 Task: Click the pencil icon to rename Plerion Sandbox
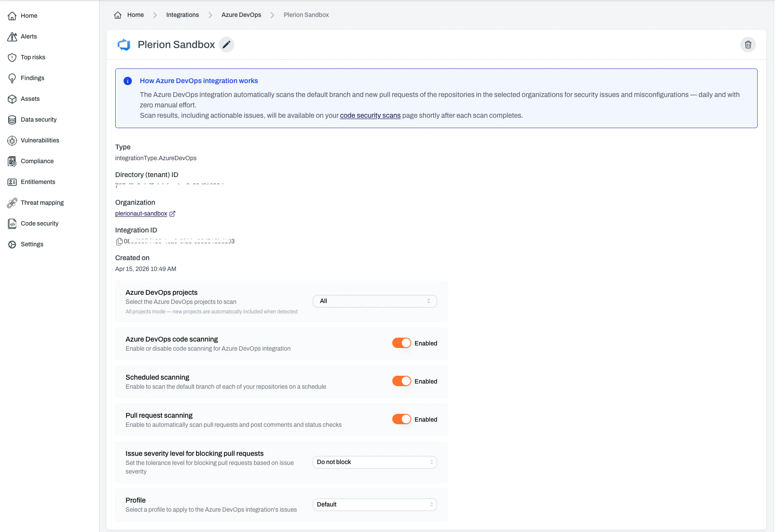(x=226, y=45)
